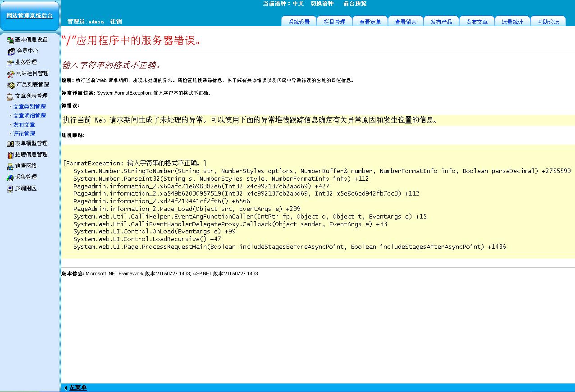Viewport: 575px width, 392px height.
Task: Click the 会员中心 members icon
Action: pyautogui.click(x=11, y=51)
